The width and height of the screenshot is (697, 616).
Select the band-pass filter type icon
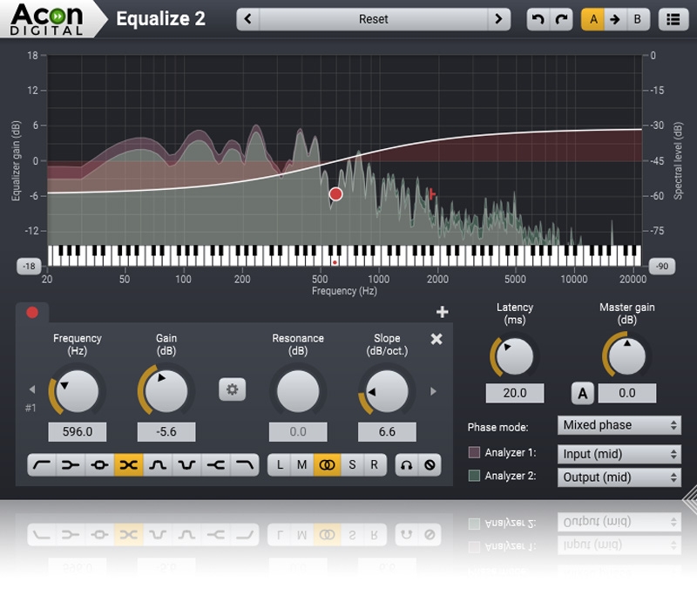coord(157,465)
